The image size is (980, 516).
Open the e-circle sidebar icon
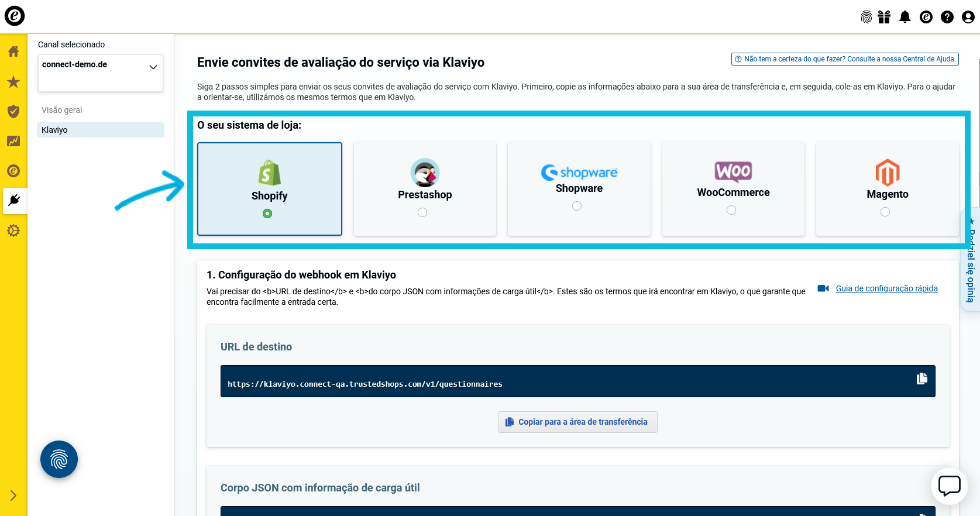pyautogui.click(x=13, y=171)
